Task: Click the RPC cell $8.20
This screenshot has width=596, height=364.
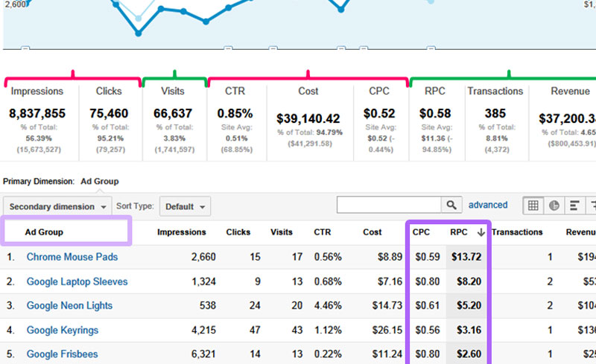Action: pos(469,281)
